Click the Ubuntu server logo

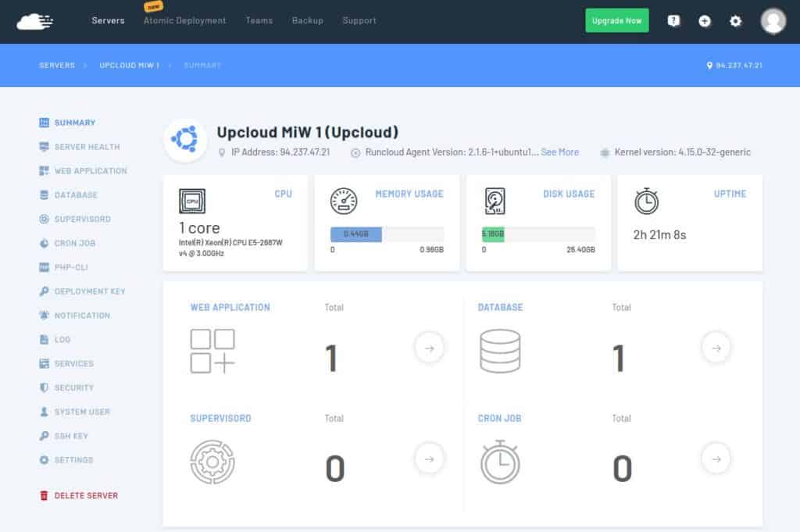point(185,139)
